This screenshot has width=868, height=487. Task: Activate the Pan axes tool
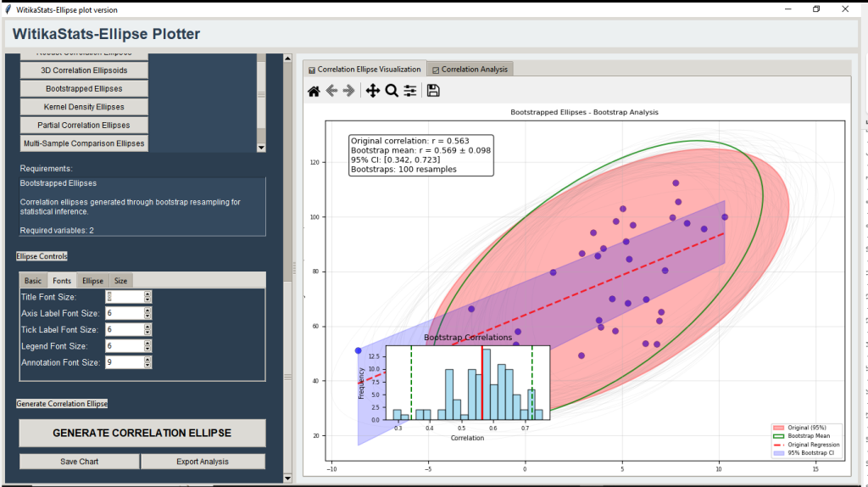click(373, 91)
